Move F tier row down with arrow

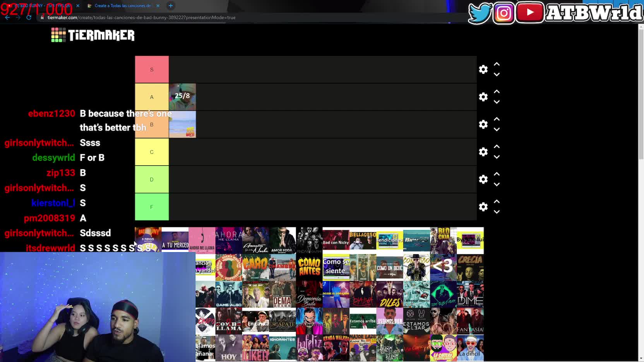coord(497,212)
